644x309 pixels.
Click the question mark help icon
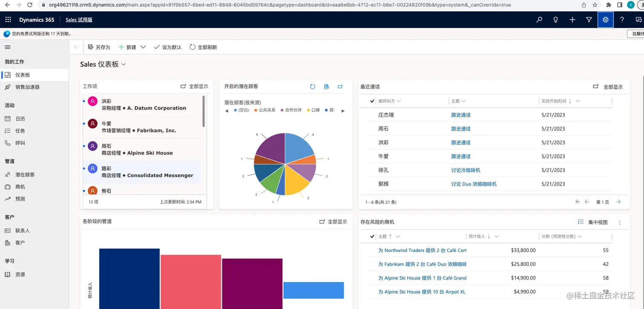[x=622, y=20]
